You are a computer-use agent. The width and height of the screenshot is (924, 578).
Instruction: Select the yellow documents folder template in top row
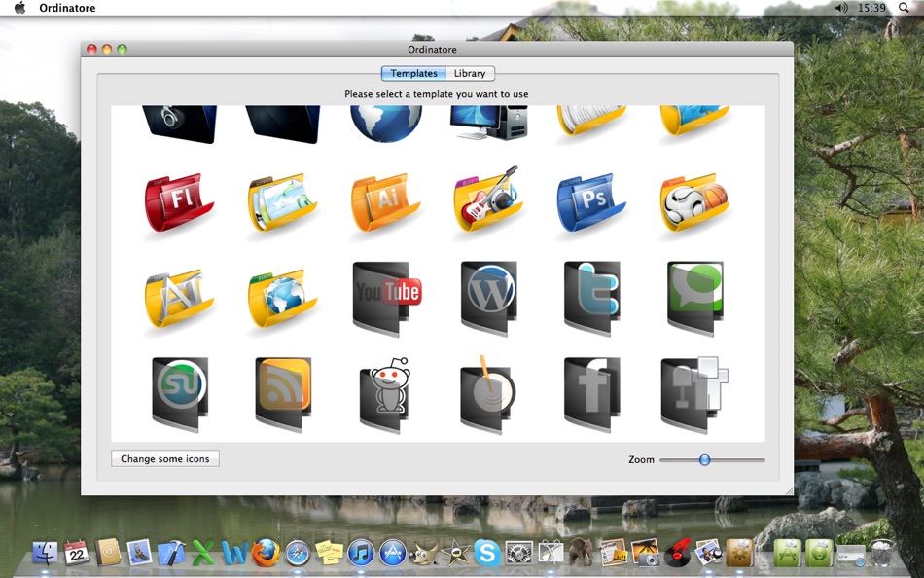(591, 121)
